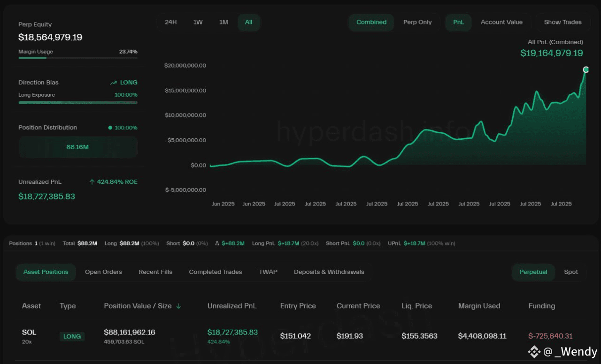
Task: Click the Liq. Price column header
Action: point(416,306)
